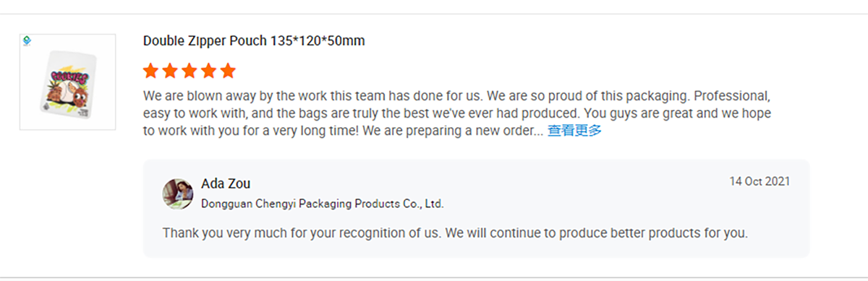Click the word 'Professional' in the review
The image size is (868, 281).
coord(741,95)
